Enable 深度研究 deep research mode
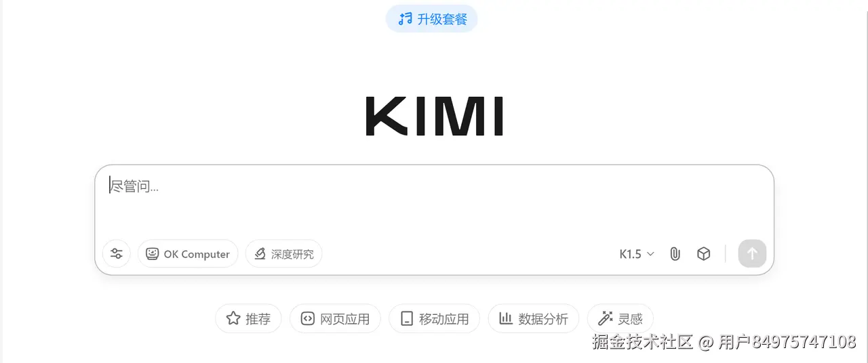The height and width of the screenshot is (363, 868). [x=283, y=254]
